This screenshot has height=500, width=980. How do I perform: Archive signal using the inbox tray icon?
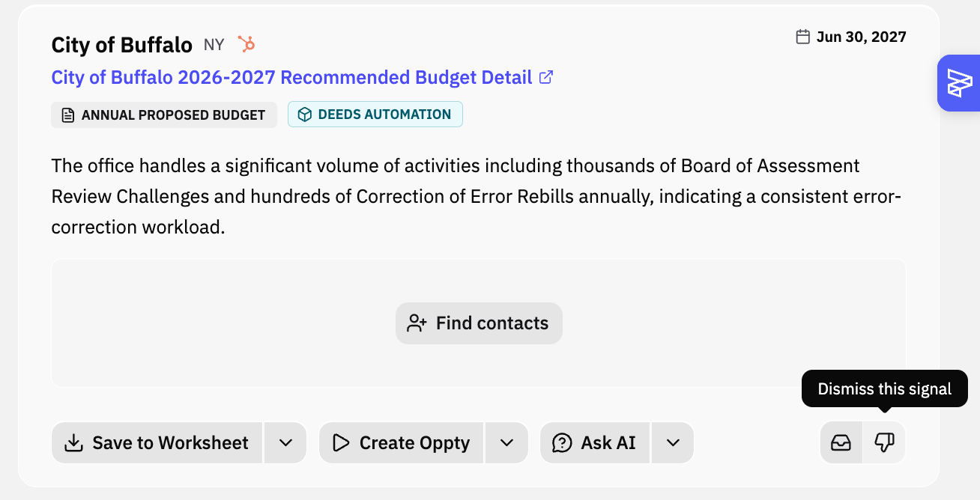(x=841, y=443)
